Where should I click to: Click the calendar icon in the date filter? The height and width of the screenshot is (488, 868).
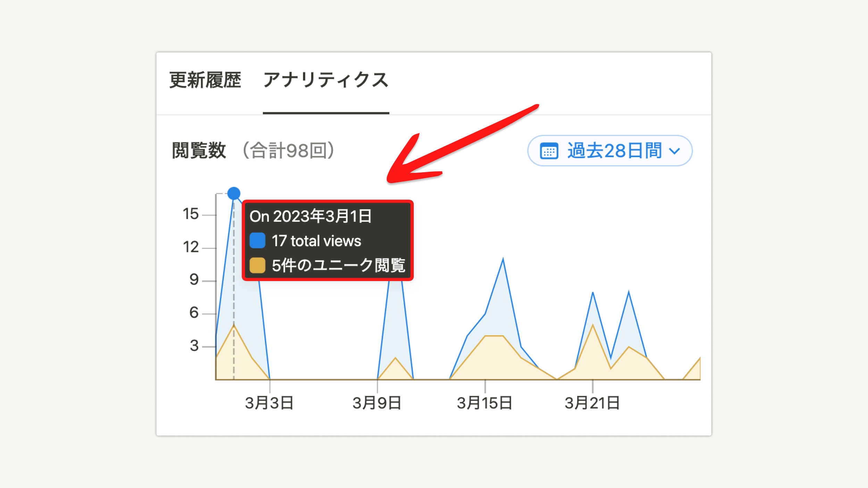pyautogui.click(x=549, y=151)
